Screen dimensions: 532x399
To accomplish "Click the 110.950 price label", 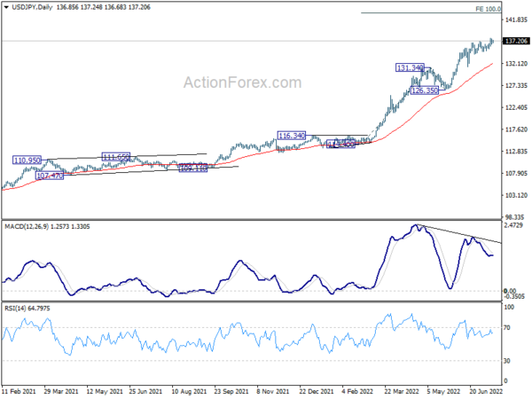I will pos(27,160).
